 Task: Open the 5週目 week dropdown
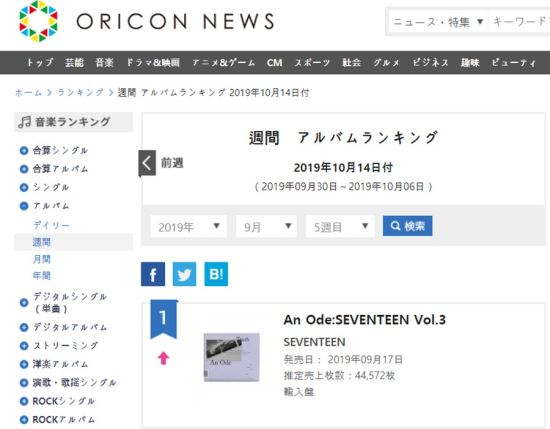click(340, 227)
